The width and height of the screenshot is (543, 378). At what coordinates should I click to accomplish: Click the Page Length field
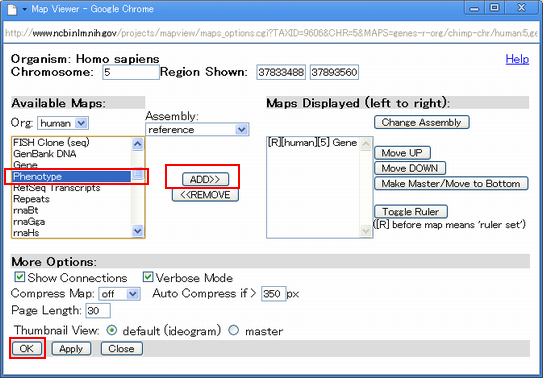point(98,310)
